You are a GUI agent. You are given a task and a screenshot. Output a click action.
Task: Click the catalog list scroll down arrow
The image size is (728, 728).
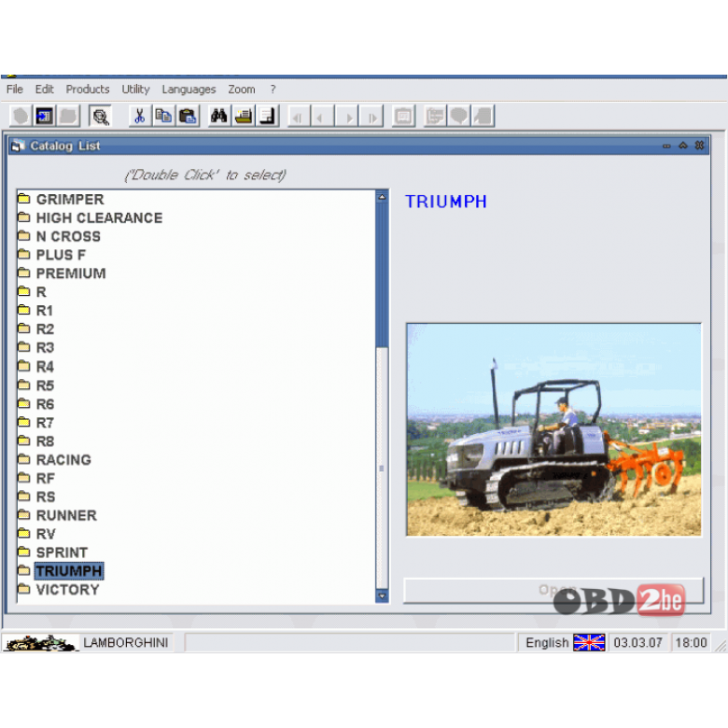point(382,595)
